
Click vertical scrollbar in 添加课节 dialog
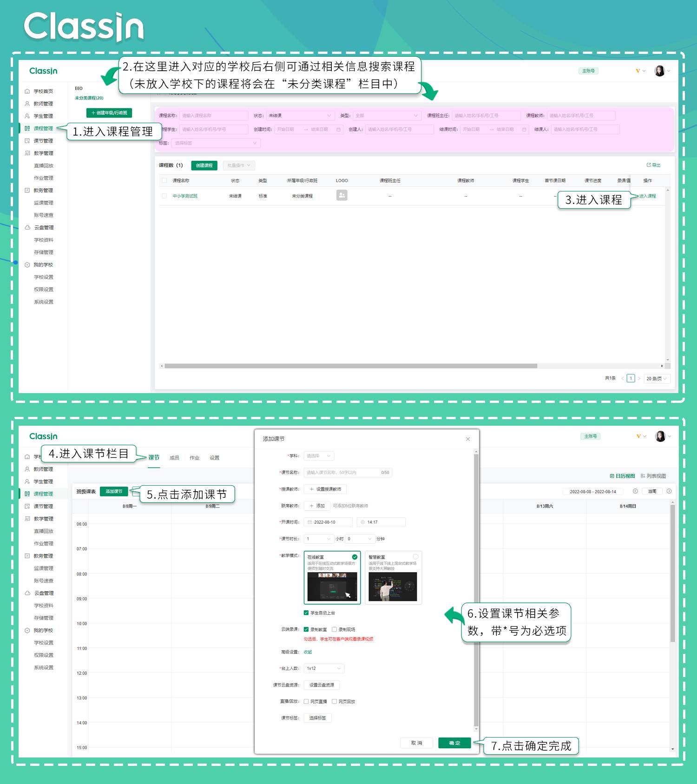pyautogui.click(x=476, y=590)
